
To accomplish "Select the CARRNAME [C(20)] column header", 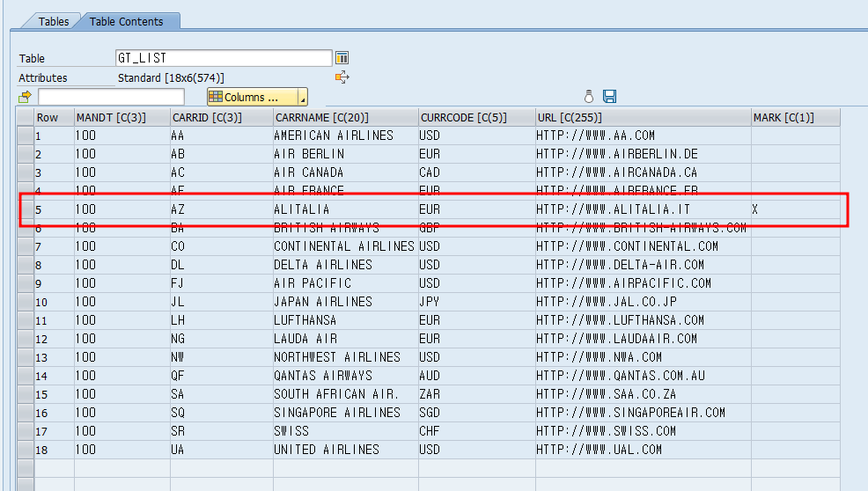I will (x=346, y=117).
